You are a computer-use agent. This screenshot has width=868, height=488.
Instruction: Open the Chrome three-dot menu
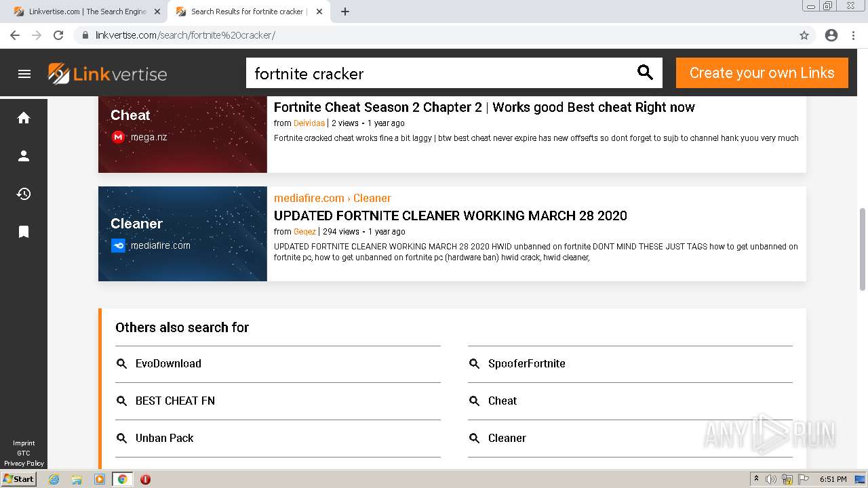point(853,35)
